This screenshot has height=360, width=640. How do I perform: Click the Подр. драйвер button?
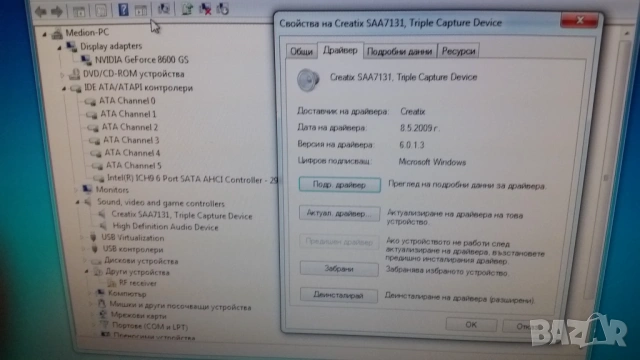tap(340, 185)
